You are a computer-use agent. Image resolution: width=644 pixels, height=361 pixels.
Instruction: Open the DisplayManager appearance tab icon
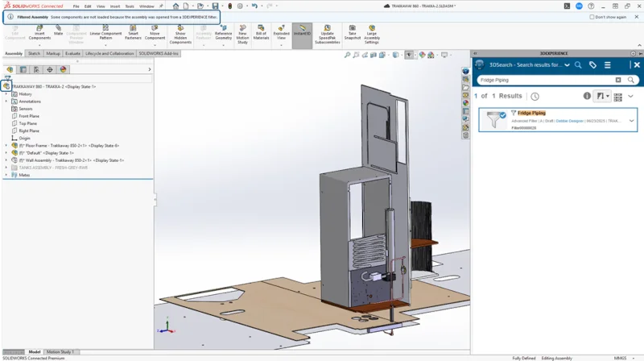click(x=64, y=70)
